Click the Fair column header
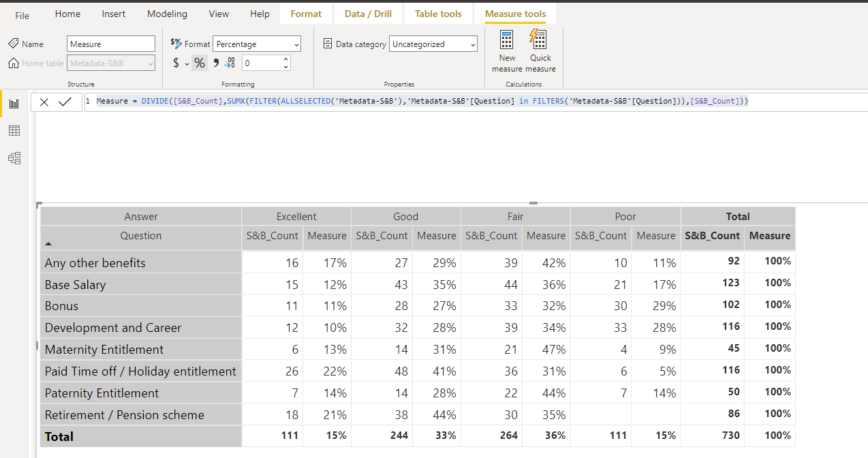The image size is (868, 458). (516, 216)
